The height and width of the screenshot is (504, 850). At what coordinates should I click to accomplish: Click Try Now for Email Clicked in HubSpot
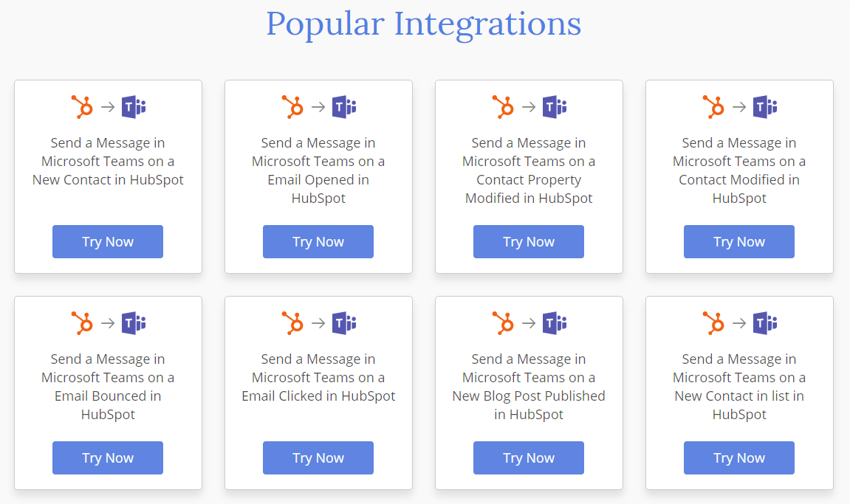tap(318, 458)
